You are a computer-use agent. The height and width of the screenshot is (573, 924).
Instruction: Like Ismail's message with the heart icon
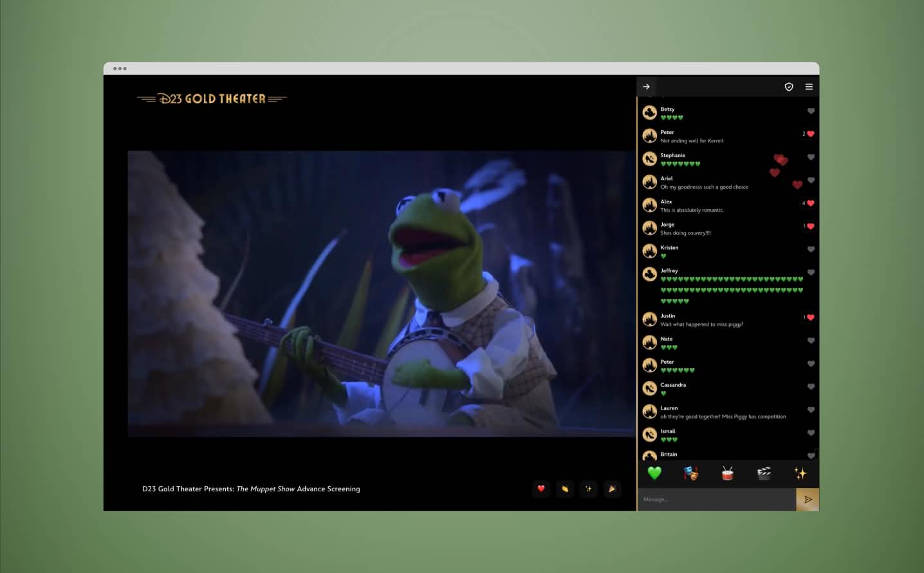811,433
